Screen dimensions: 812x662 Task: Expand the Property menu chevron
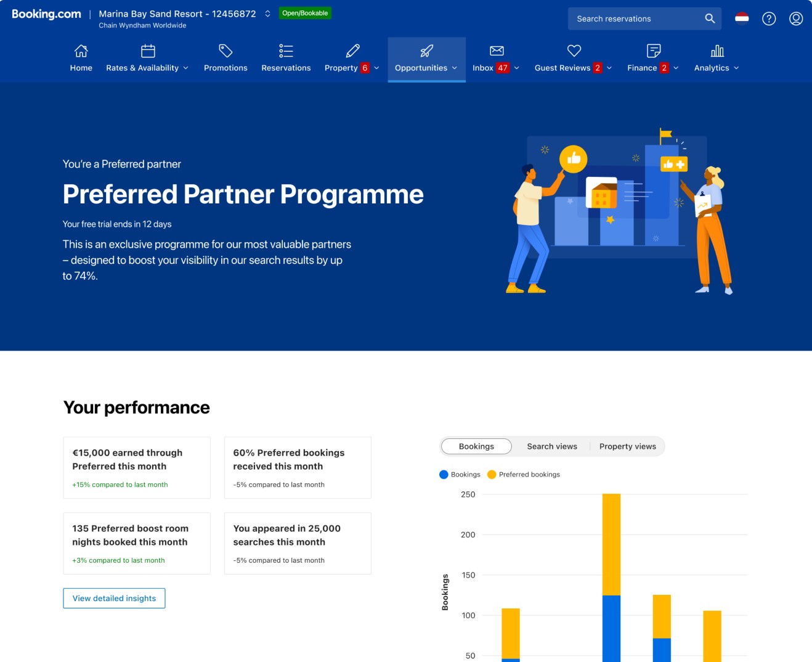coord(376,68)
